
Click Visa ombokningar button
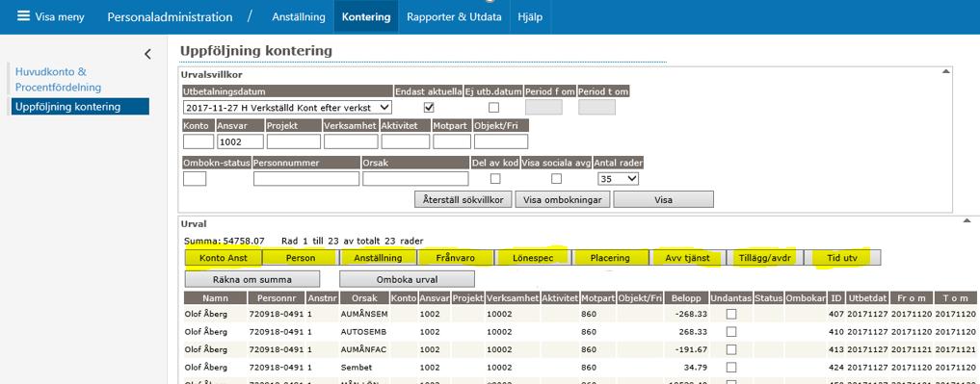coord(563,200)
